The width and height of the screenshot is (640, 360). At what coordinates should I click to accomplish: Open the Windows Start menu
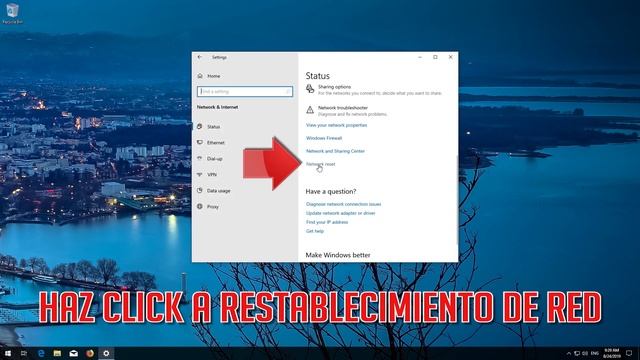coord(8,353)
